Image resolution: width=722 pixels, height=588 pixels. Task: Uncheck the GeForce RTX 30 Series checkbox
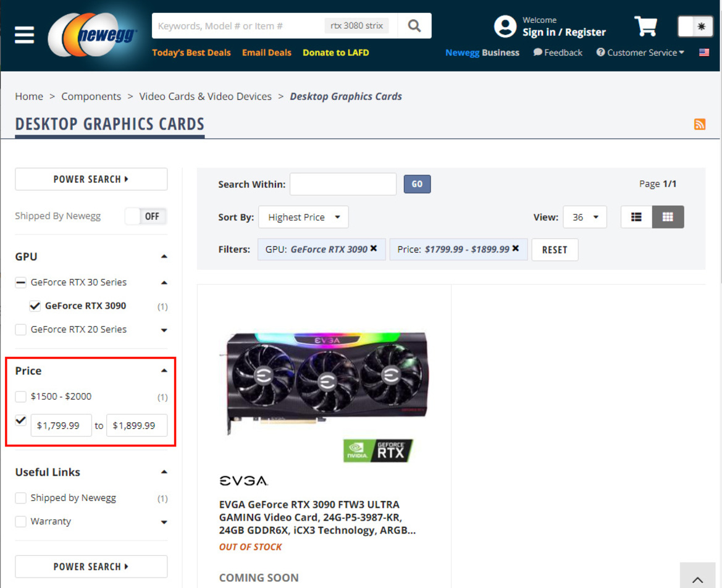[21, 282]
